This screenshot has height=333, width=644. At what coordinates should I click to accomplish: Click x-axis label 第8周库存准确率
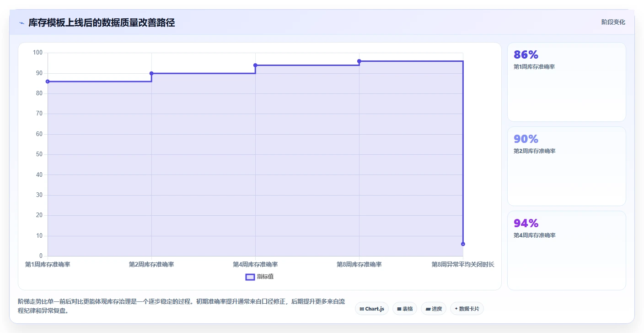(359, 264)
